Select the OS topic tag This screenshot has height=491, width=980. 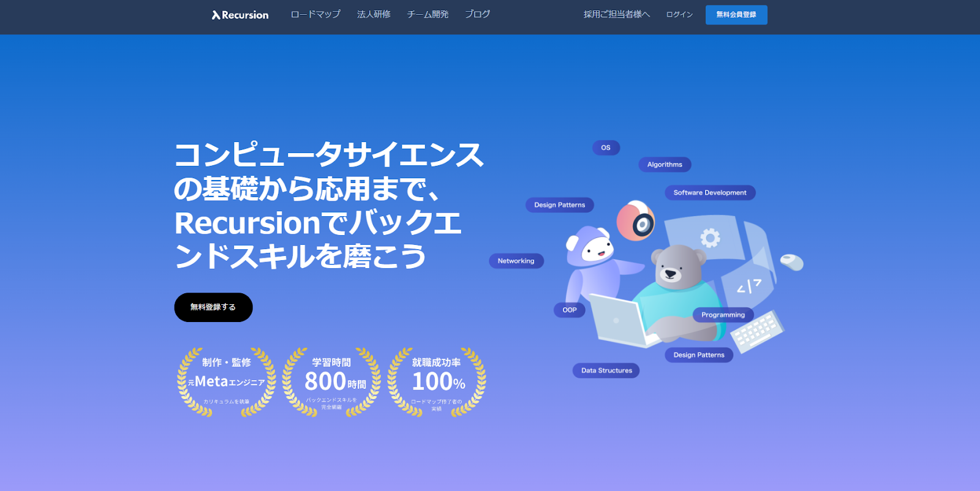pyautogui.click(x=606, y=148)
